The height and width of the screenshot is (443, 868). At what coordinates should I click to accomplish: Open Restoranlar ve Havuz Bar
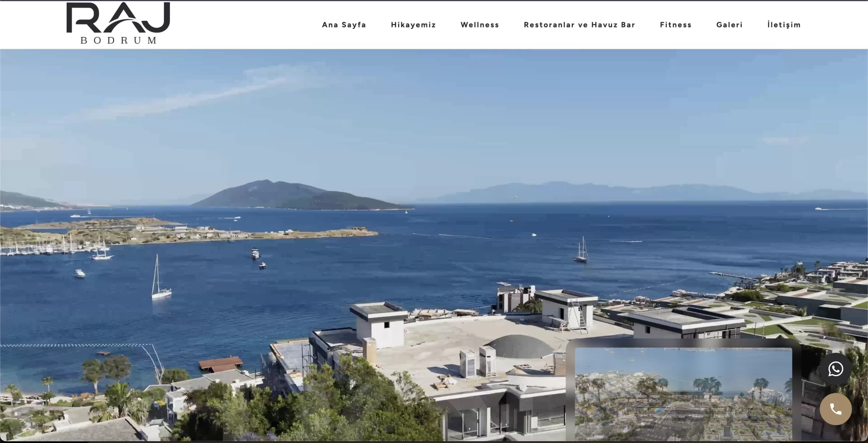[579, 25]
